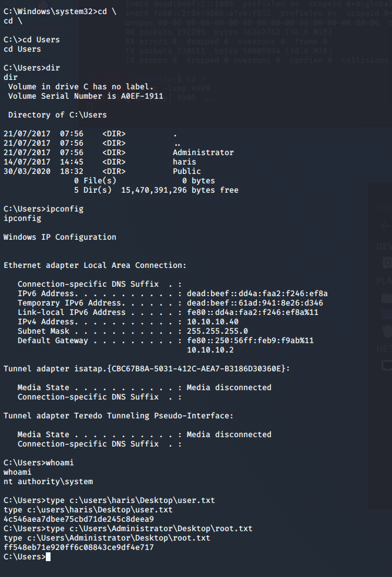Click the user.txt hash output line
Viewport: 392px width, 577px height.
[79, 519]
